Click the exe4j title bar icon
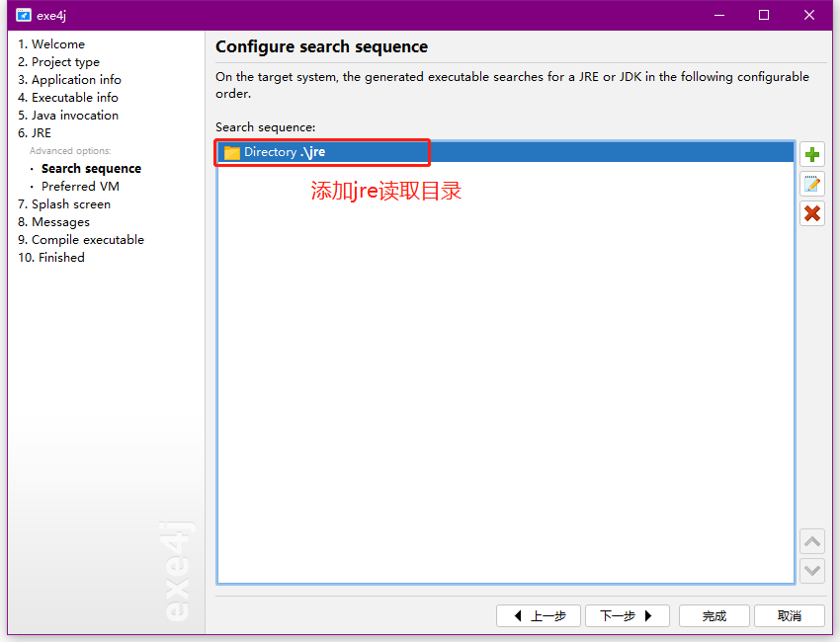 [23, 15]
